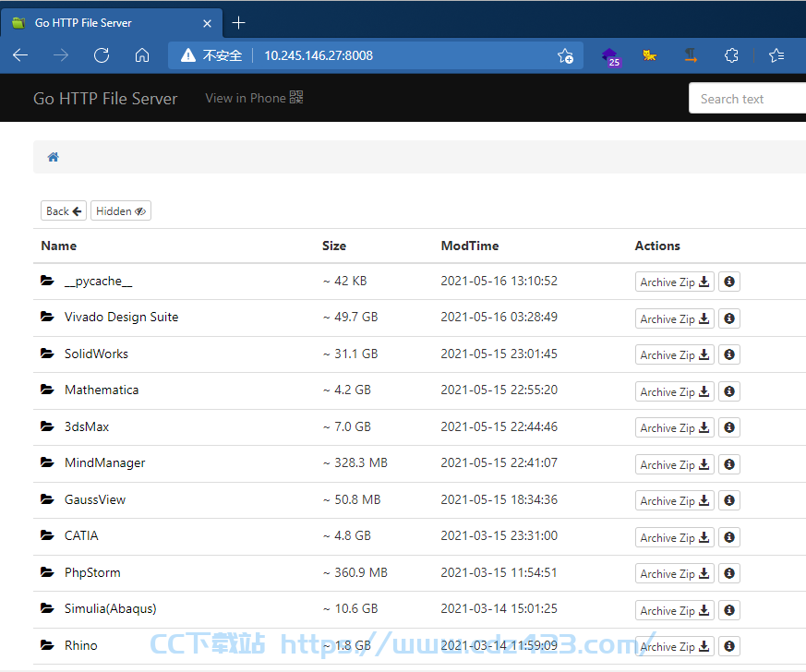Open the Vivado Design Suite folder
The width and height of the screenshot is (806, 672).
(121, 317)
